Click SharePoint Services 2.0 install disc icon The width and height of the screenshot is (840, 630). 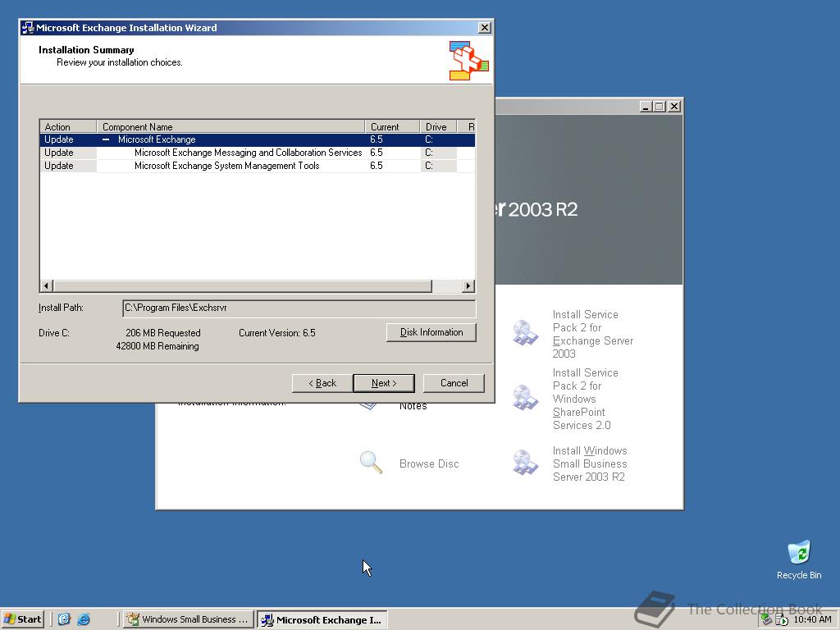pyautogui.click(x=524, y=398)
